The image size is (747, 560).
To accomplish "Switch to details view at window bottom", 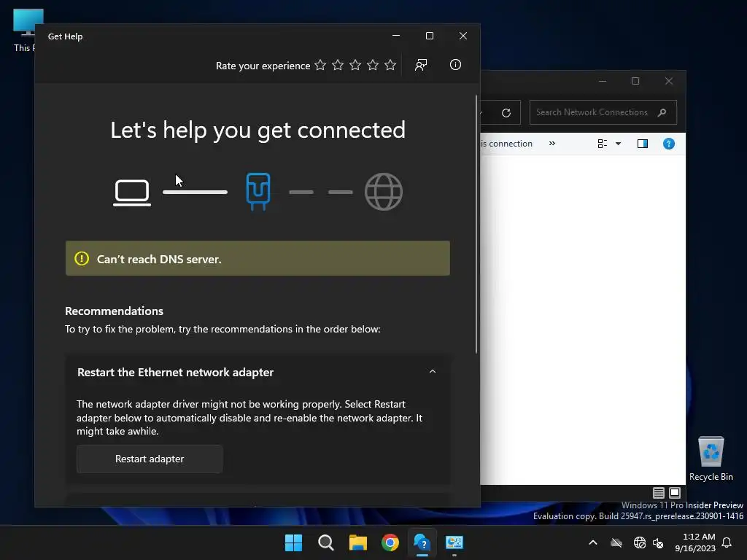I will [x=659, y=493].
